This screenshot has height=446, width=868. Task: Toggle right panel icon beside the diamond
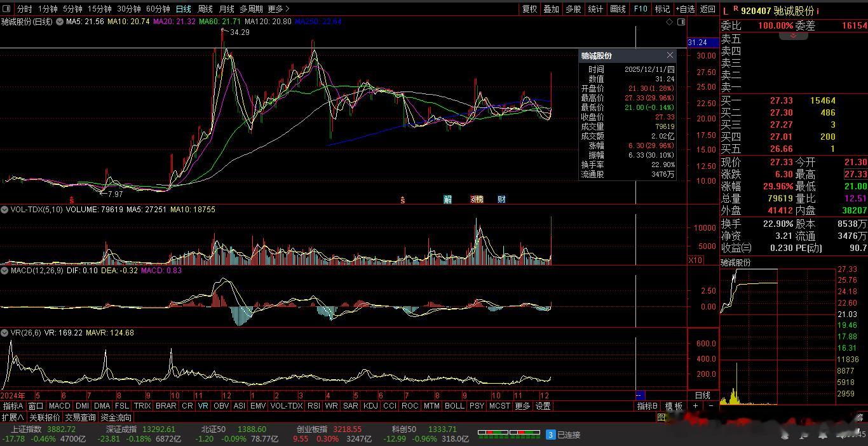681,22
